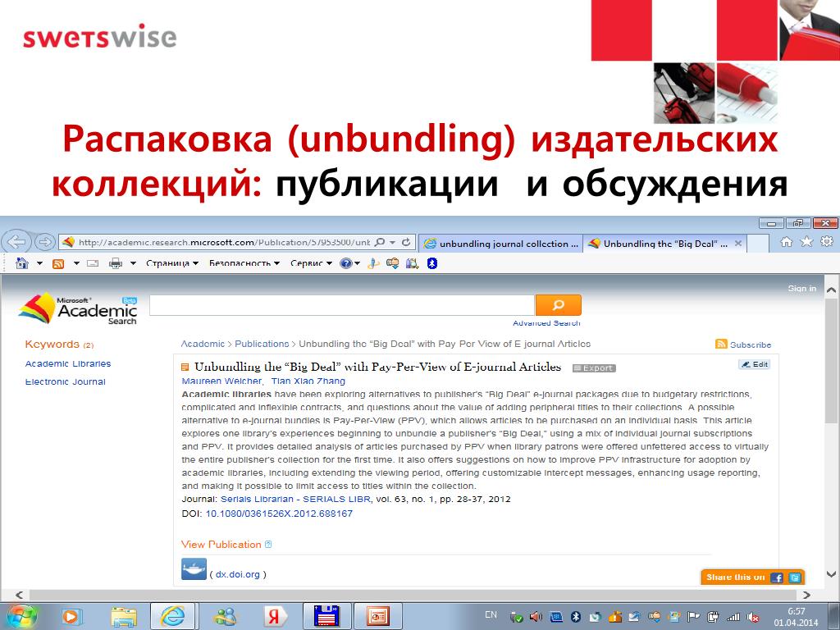
Task: Click the Read mail icon in command bar
Action: pos(93,263)
